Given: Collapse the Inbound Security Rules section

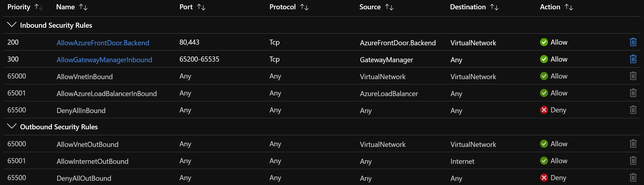Looking at the screenshot, I should point(12,25).
